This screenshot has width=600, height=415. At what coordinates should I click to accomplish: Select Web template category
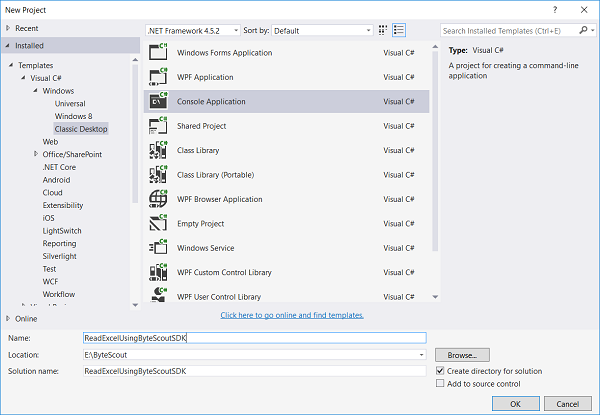(x=50, y=142)
